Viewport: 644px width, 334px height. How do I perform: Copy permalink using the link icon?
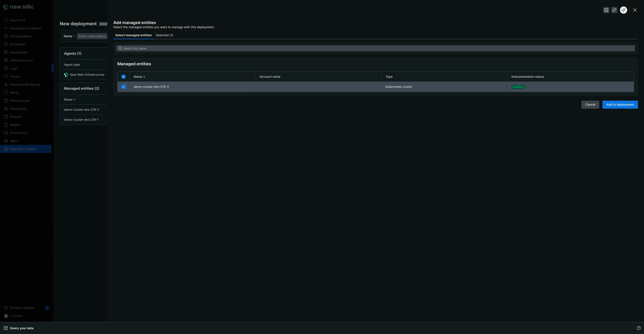(x=614, y=10)
